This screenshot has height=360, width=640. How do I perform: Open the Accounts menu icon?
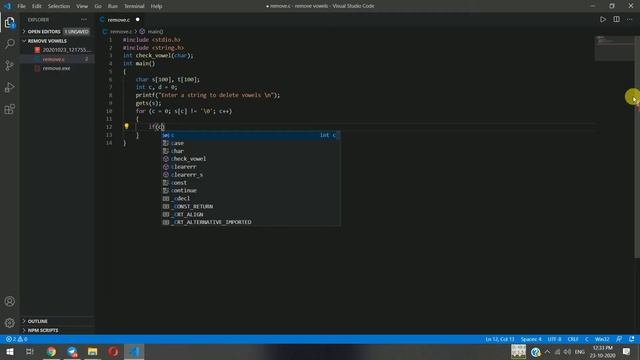10,301
